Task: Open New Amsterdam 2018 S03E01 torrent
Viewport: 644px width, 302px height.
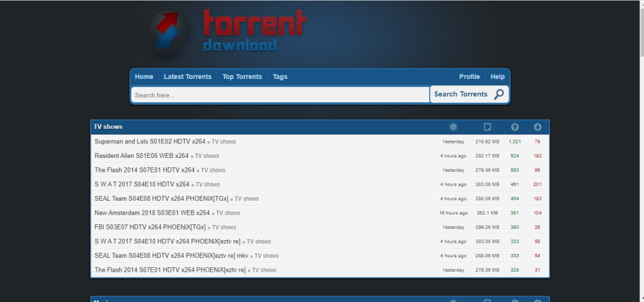Action: (152, 213)
